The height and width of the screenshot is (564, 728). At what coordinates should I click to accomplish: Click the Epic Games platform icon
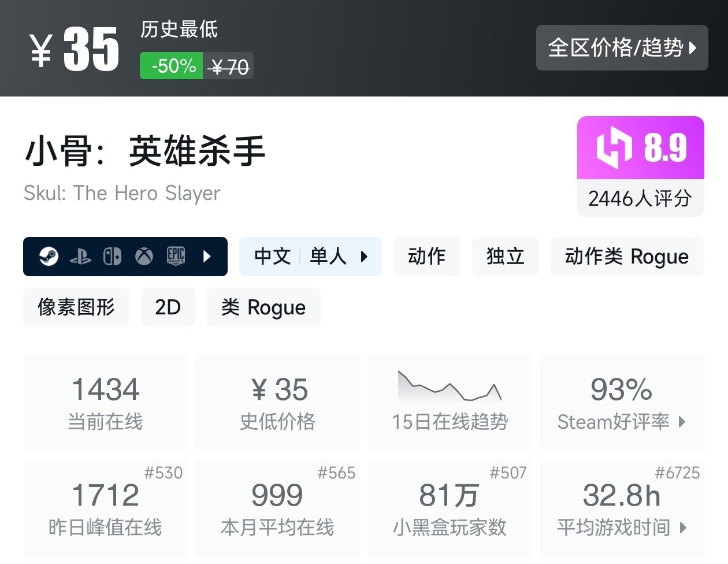[176, 256]
